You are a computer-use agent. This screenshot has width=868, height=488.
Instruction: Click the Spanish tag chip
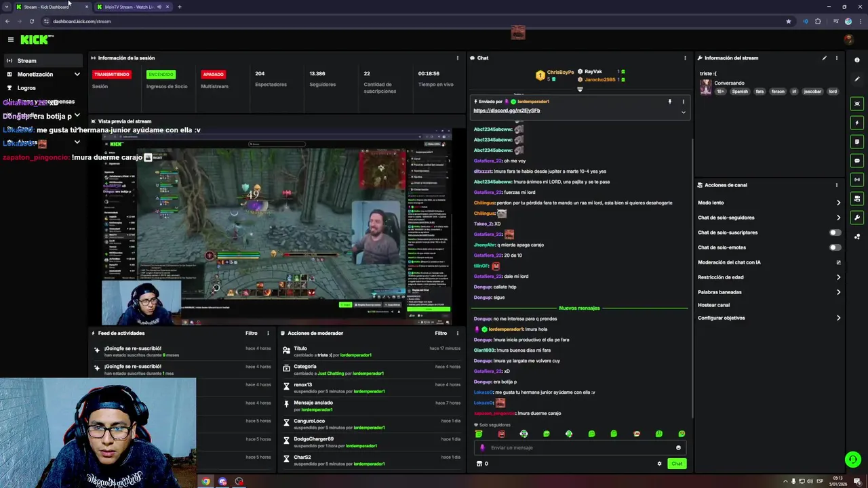(x=740, y=91)
